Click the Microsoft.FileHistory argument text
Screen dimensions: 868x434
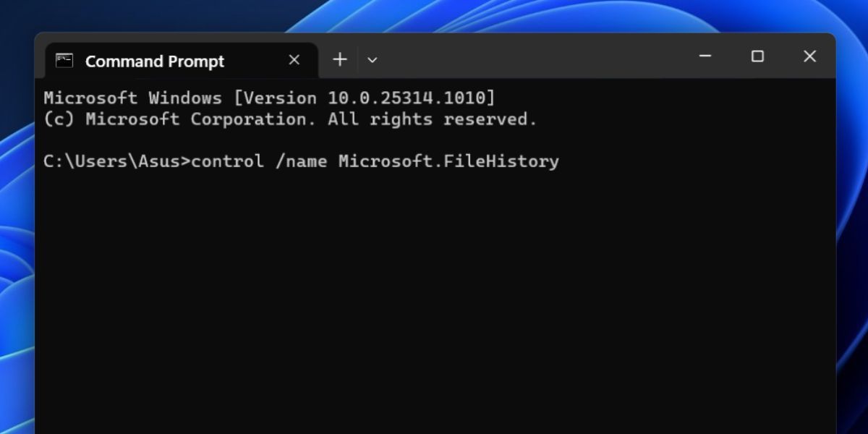[448, 161]
